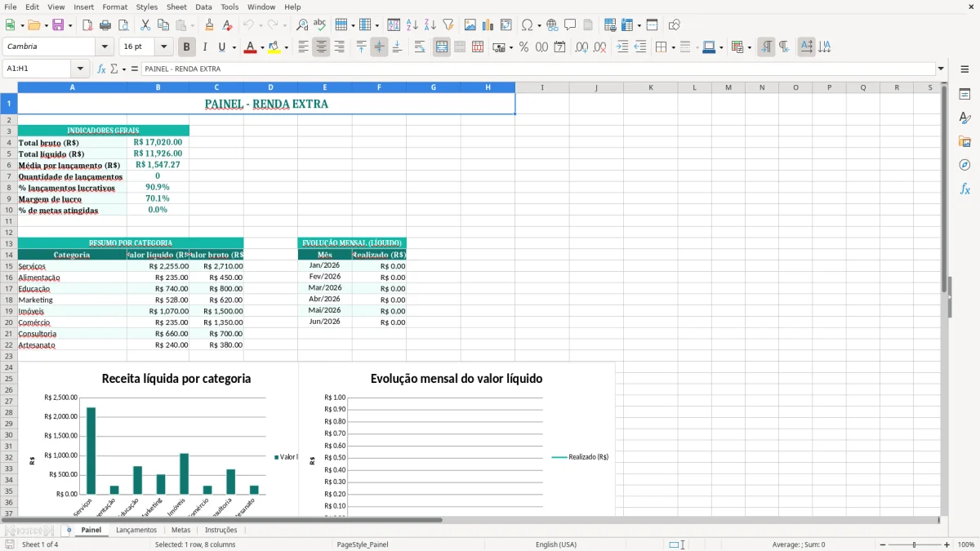
Task: Insert a hyperlink
Action: tap(553, 25)
